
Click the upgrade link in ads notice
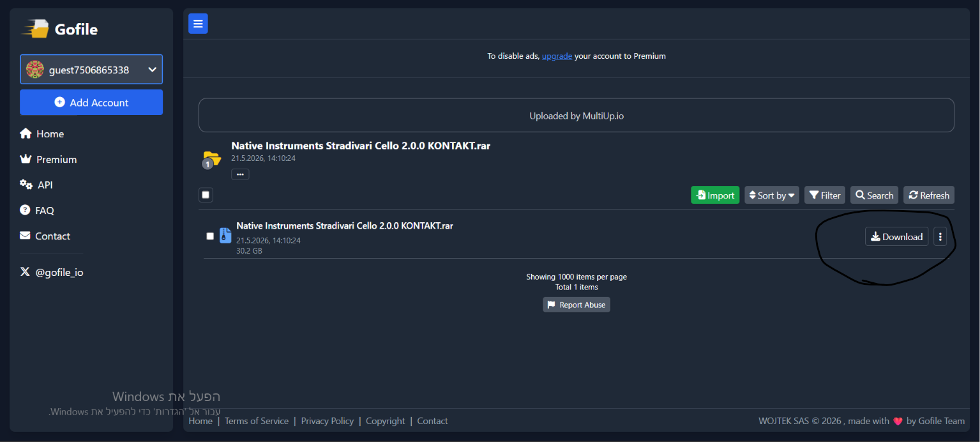pos(557,56)
